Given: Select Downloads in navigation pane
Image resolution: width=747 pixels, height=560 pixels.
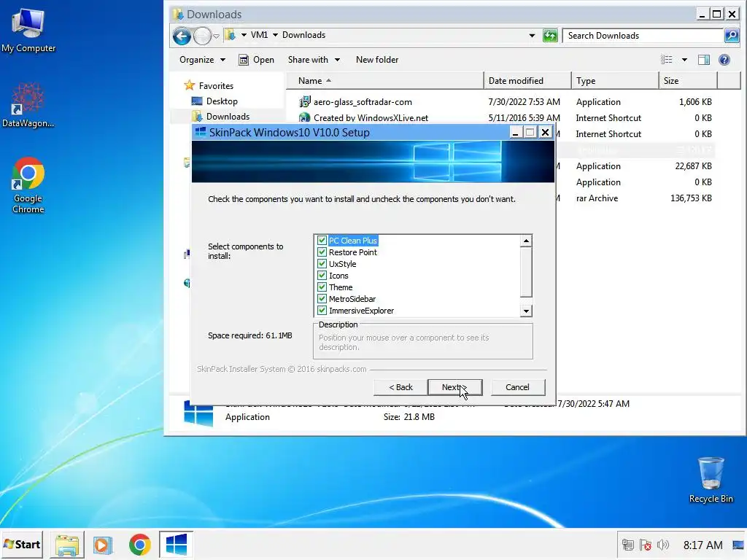Looking at the screenshot, I should click(x=228, y=117).
